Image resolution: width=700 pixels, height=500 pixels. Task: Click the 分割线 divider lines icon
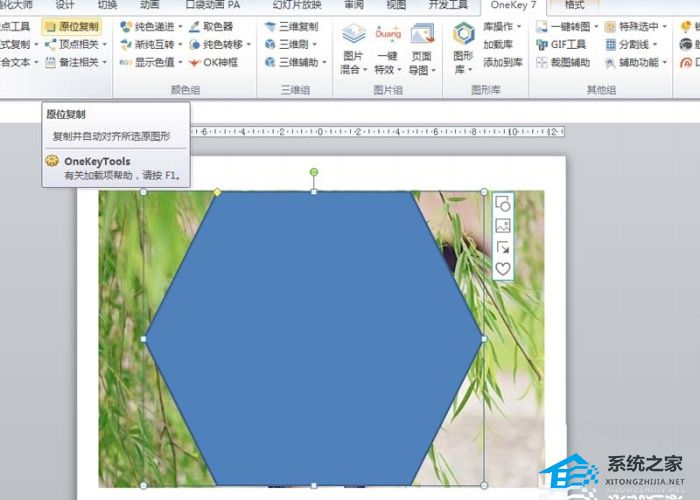(610, 44)
